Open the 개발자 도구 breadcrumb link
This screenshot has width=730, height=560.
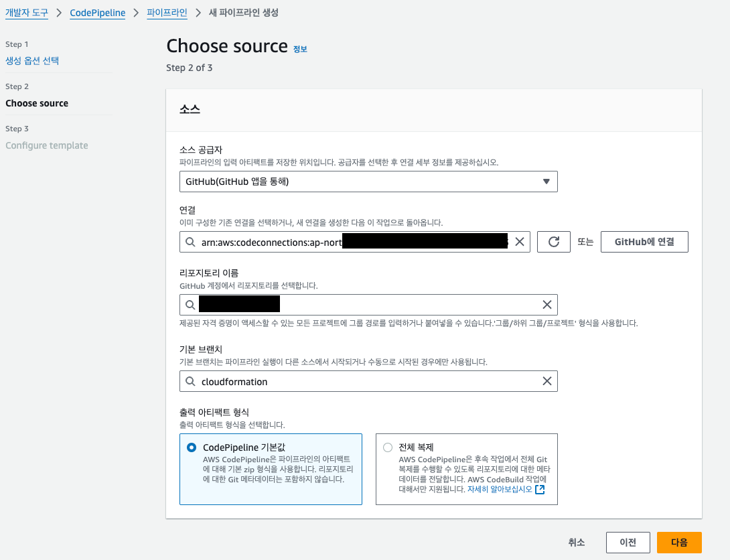(27, 13)
